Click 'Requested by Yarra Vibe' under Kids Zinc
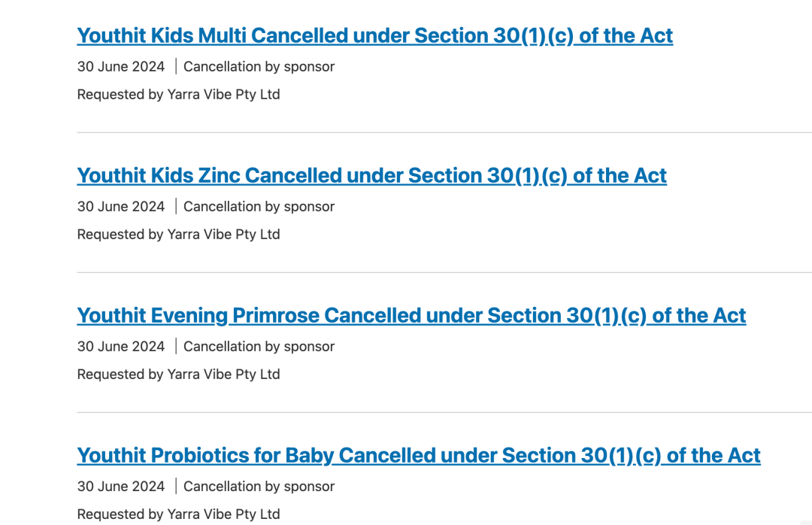Viewport: 812px width, 525px height. click(x=178, y=234)
